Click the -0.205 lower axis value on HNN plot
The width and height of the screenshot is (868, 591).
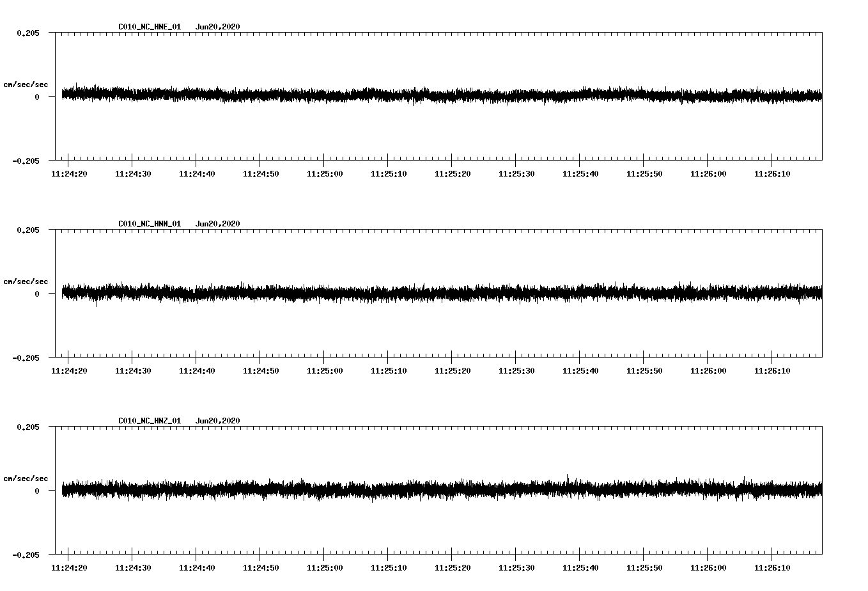click(x=26, y=358)
